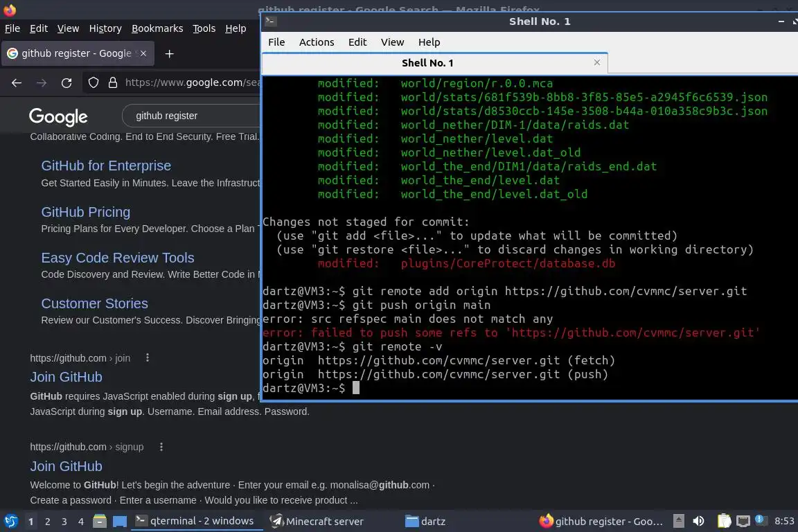Screen dimensions: 798x532
Task: Open the file manager quick-launch icon
Action: point(100,522)
